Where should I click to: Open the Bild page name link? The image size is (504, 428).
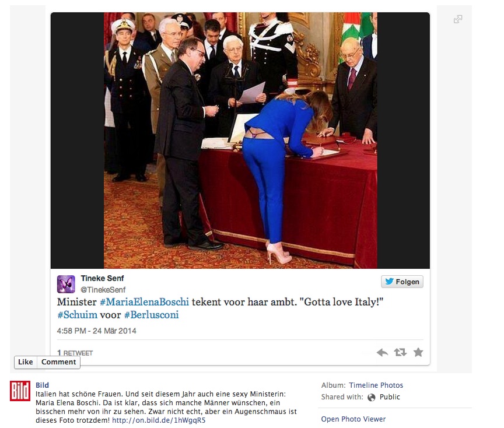click(x=42, y=385)
